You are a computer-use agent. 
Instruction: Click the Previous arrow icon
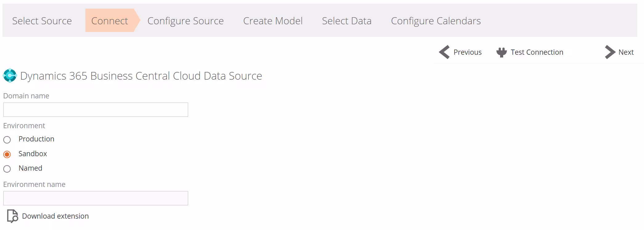tap(444, 52)
